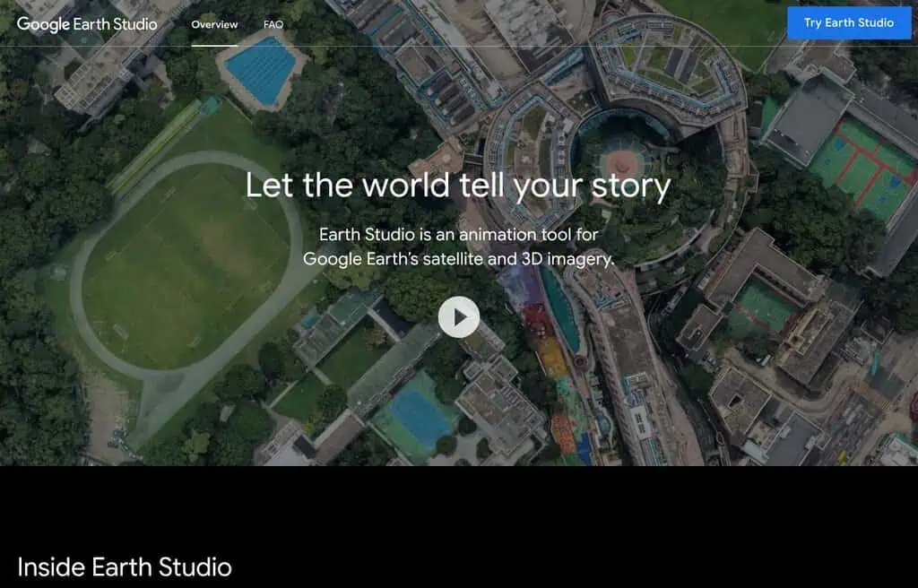
Task: Open the FAQ tab
Action: (273, 24)
